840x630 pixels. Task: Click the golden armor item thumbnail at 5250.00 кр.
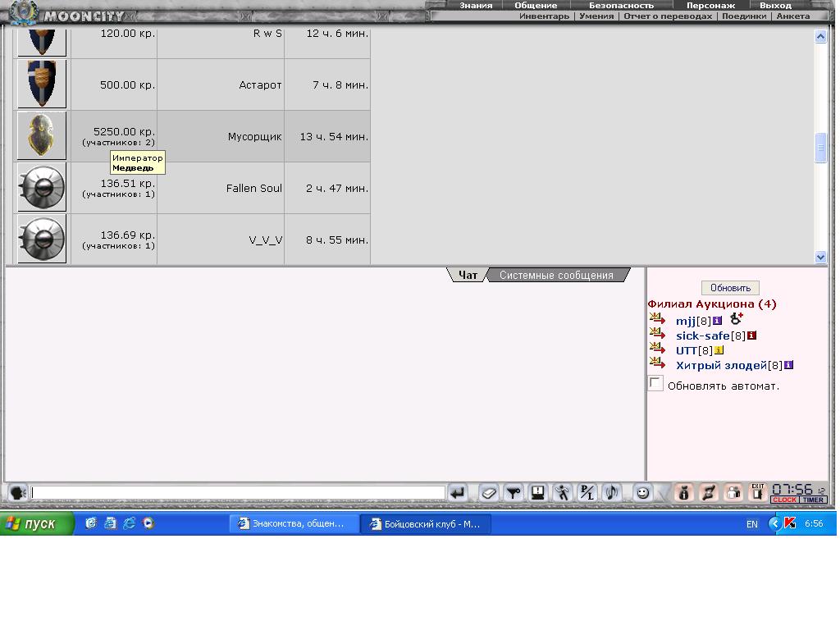click(42, 135)
